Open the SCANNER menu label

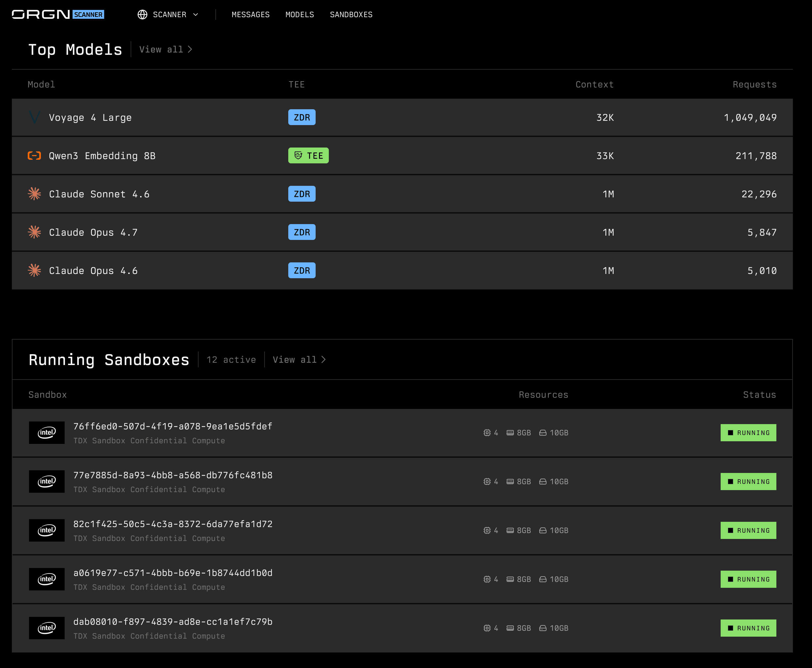coord(170,15)
